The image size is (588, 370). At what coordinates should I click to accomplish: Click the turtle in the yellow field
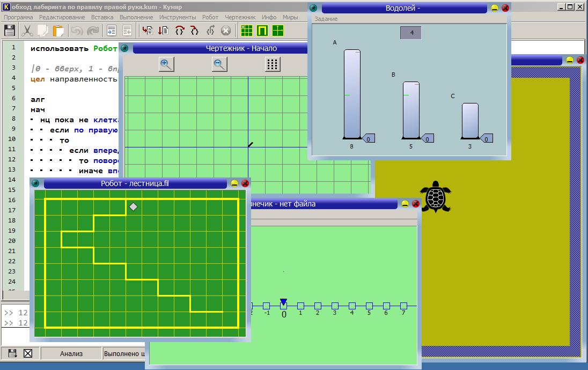[x=436, y=197]
